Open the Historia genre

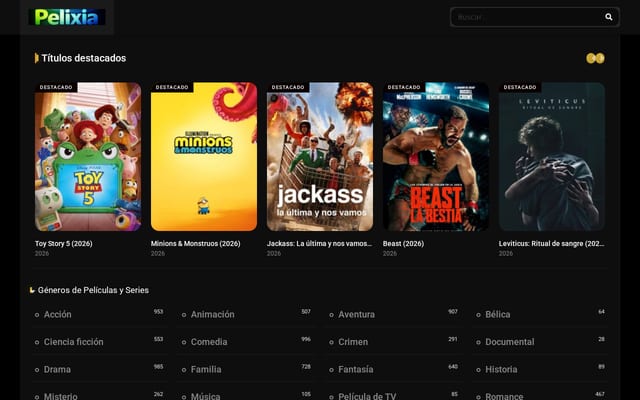pyautogui.click(x=501, y=369)
